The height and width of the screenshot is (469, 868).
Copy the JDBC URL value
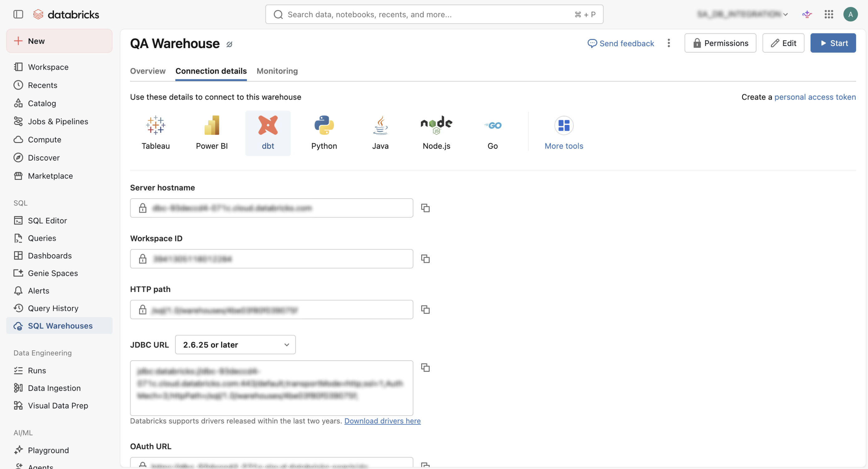coord(425,368)
